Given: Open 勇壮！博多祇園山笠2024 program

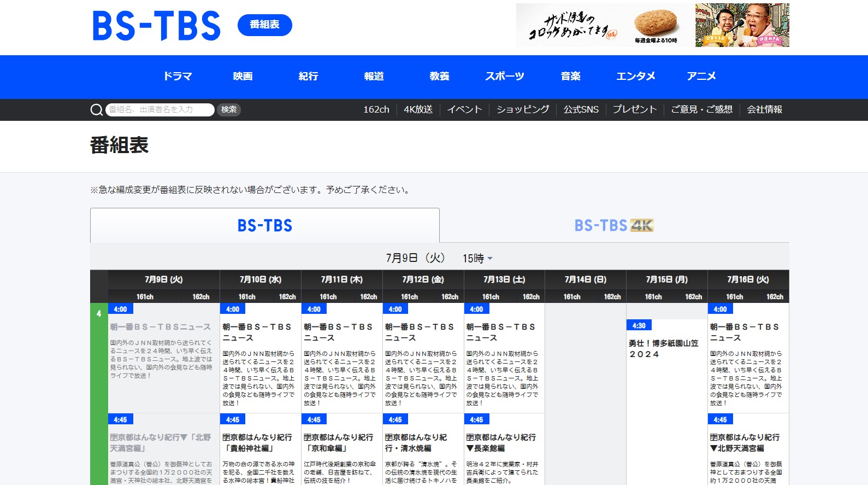Looking at the screenshot, I should tap(664, 349).
